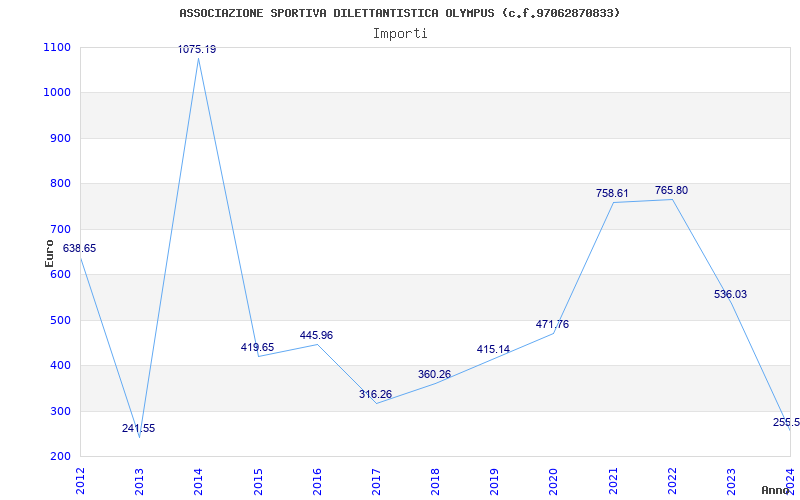This screenshot has width=800, height=500.
Task: Click the 316.26 data label
Action: 376,394
